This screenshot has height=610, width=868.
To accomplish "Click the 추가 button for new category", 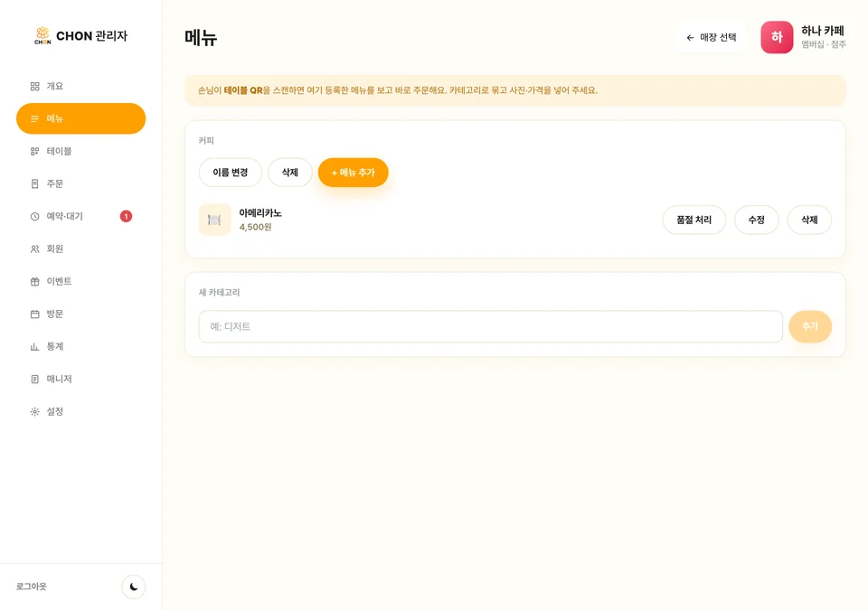I will [x=810, y=326].
